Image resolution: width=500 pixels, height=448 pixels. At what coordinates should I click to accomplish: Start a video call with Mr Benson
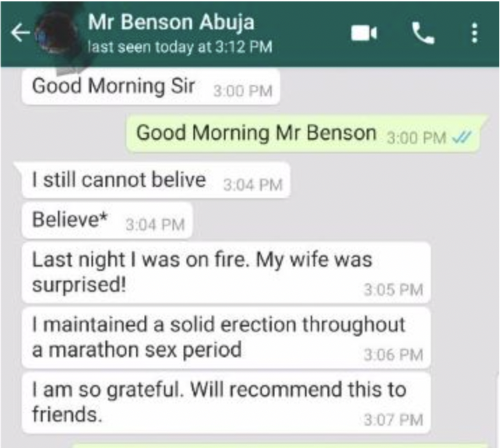coord(364,33)
